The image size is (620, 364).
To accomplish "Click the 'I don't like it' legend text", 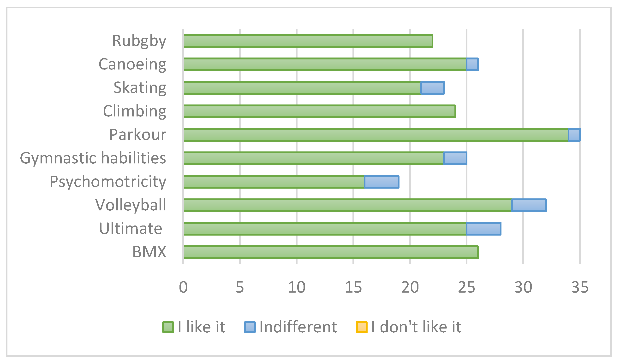I will click(417, 327).
